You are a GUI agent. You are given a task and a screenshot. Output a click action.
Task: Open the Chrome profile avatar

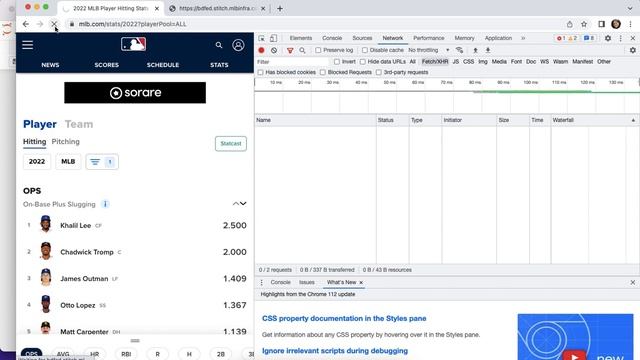pos(616,24)
